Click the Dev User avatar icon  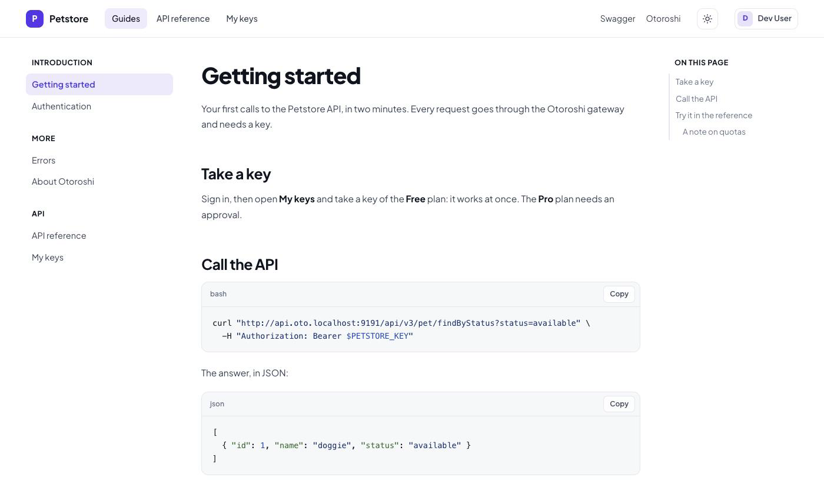click(745, 19)
